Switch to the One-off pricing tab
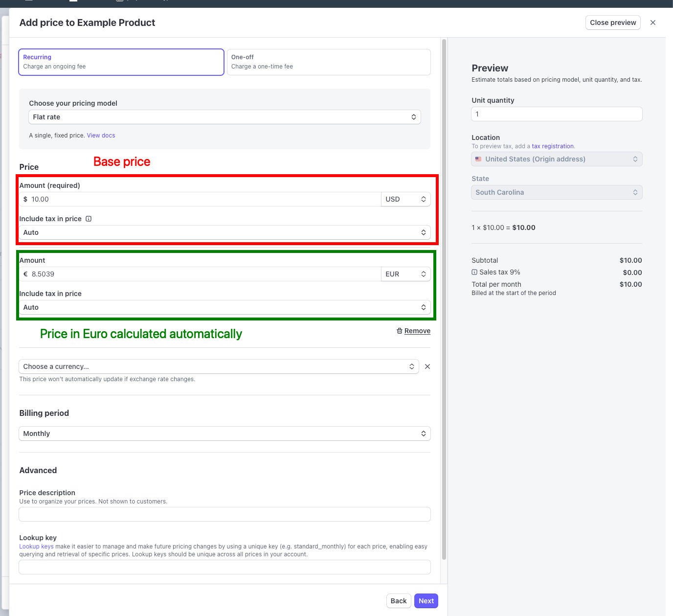 point(328,62)
